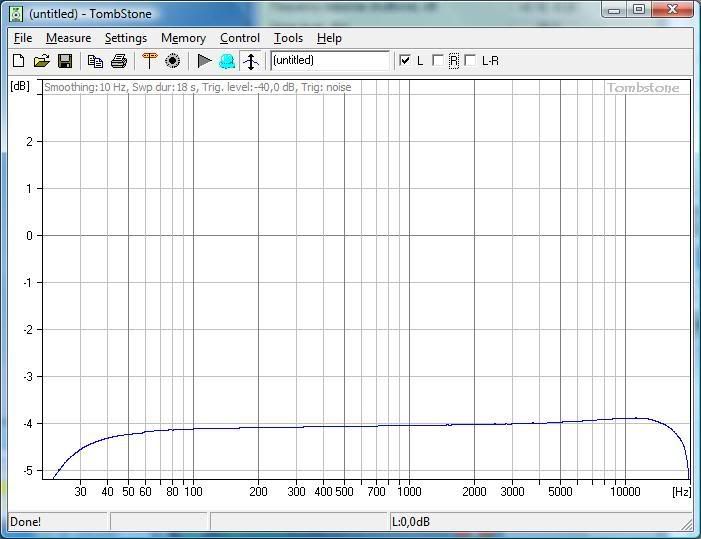
Task: Open a file with the folder icon
Action: pyautogui.click(x=41, y=61)
